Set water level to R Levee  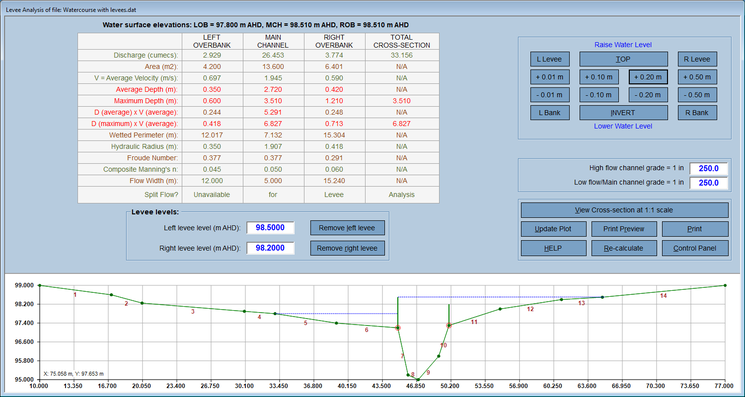pos(697,59)
